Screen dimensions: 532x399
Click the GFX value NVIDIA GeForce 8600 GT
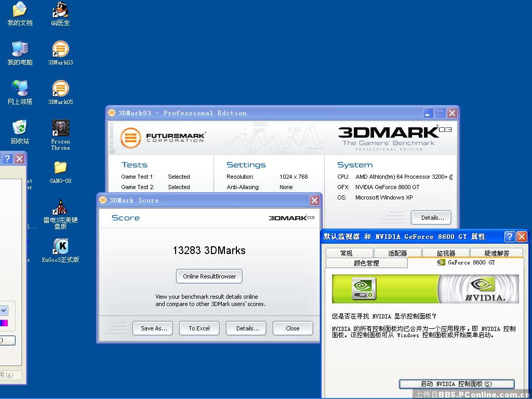click(x=387, y=187)
